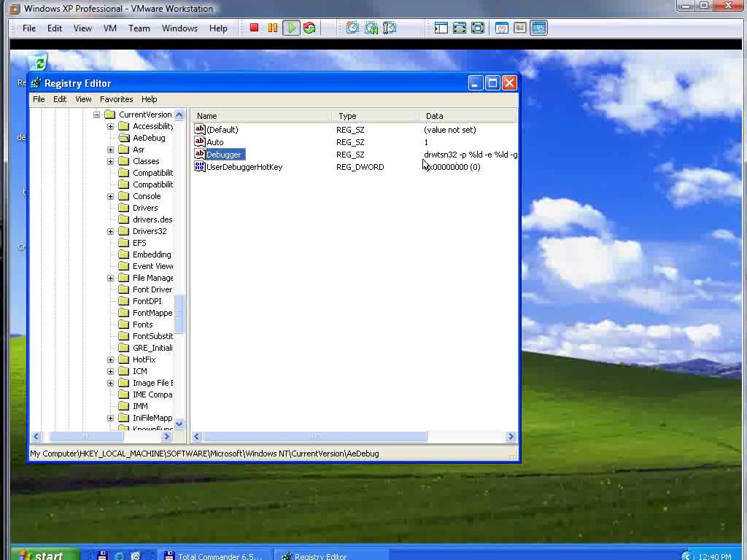Click the Recycle Bin desktop icon
Image resolution: width=747 pixels, height=560 pixels.
point(39,63)
